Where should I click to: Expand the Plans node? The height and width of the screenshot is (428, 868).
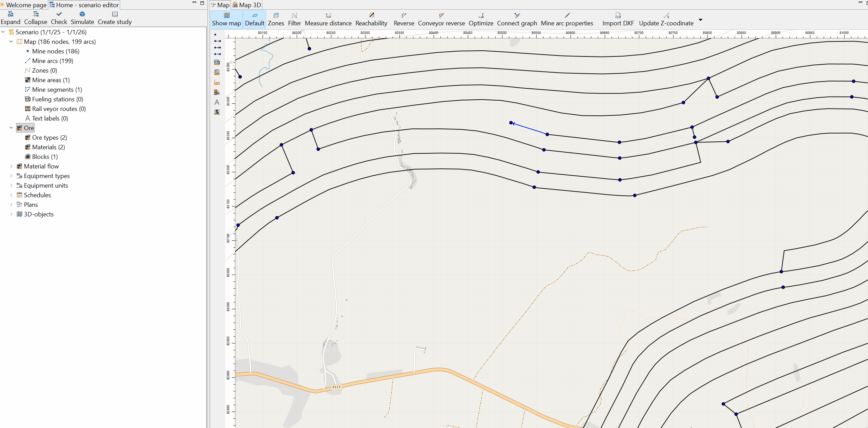click(x=11, y=204)
